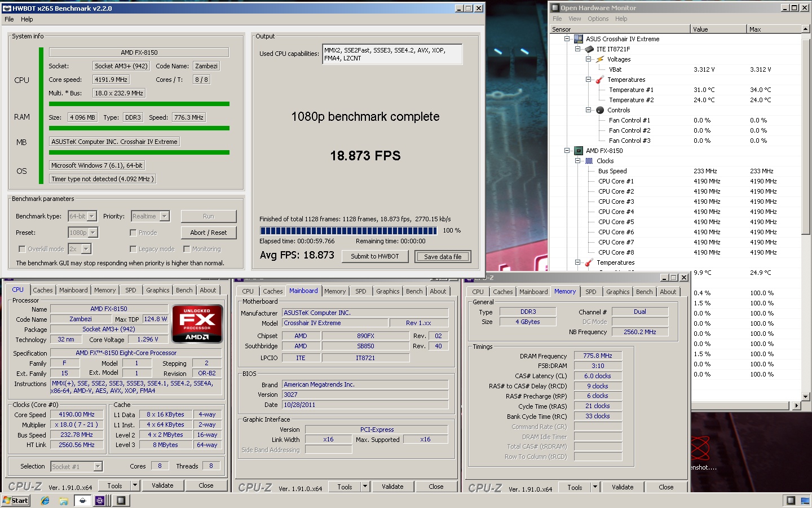Collapse the Clocks tree node
Screen dimensions: 812x508
click(x=578, y=161)
